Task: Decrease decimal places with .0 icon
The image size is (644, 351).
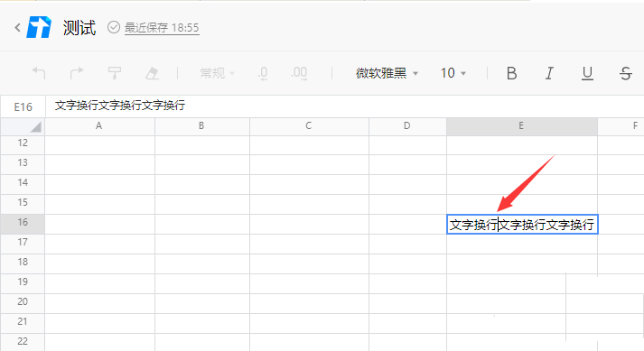Action: coord(263,73)
